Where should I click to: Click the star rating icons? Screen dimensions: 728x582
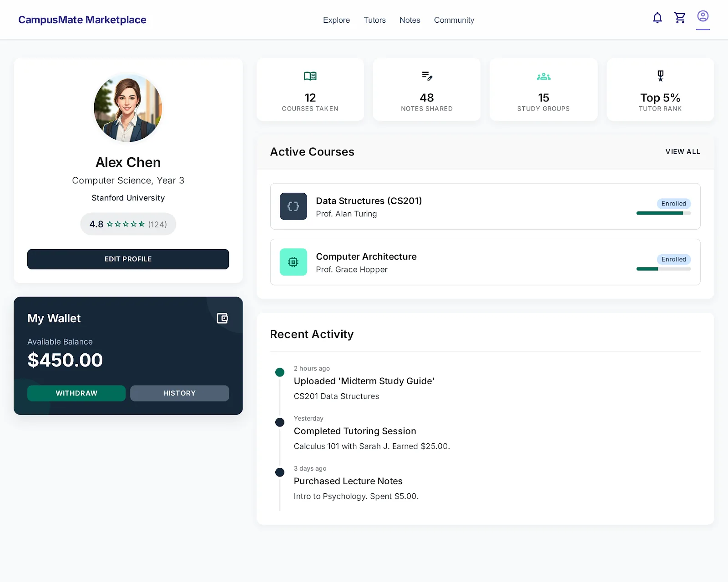point(126,224)
